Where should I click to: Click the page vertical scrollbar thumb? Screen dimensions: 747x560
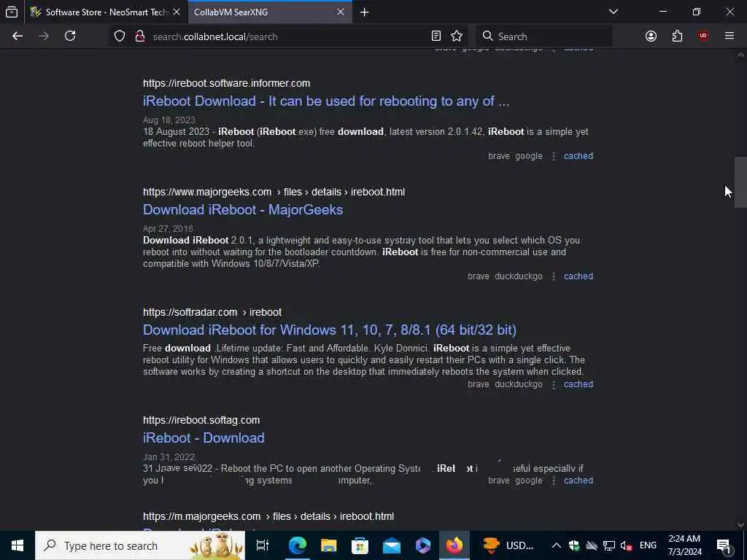coord(740,182)
